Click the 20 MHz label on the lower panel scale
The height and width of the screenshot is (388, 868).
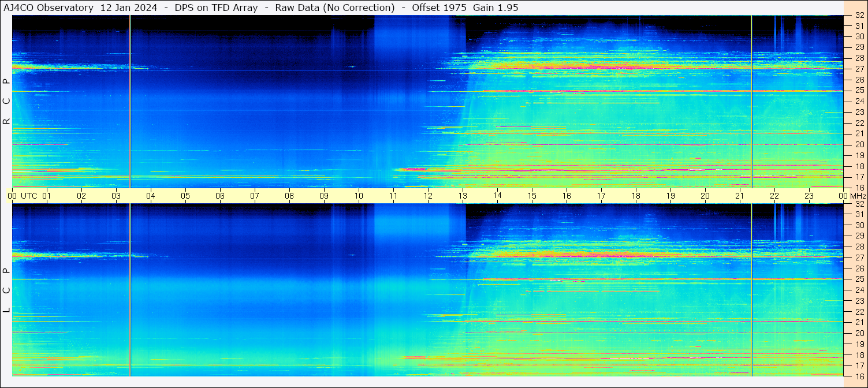[x=859, y=333]
